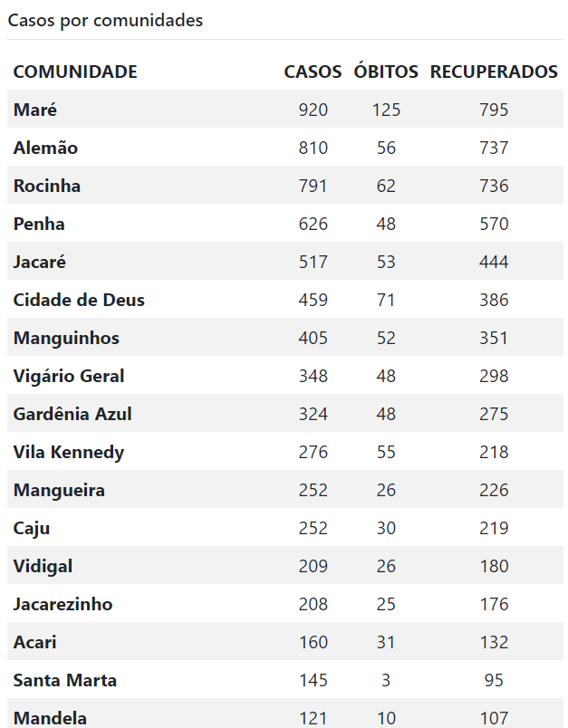
Task: Select the Mangueira row name
Action: click(59, 490)
